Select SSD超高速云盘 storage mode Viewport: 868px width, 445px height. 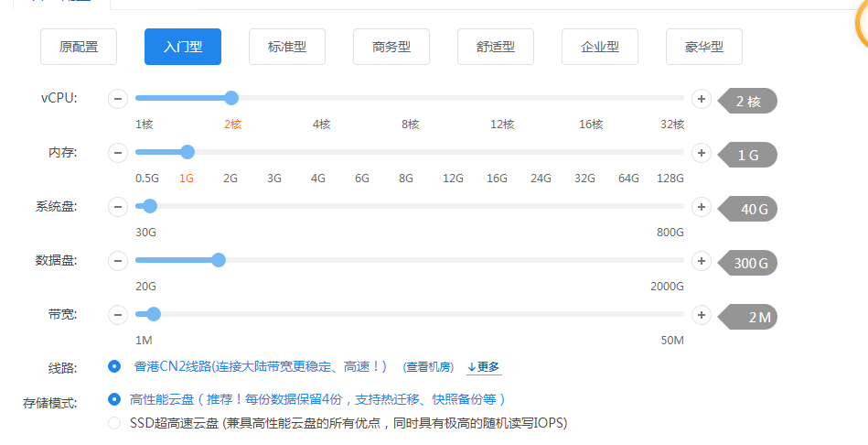114,422
